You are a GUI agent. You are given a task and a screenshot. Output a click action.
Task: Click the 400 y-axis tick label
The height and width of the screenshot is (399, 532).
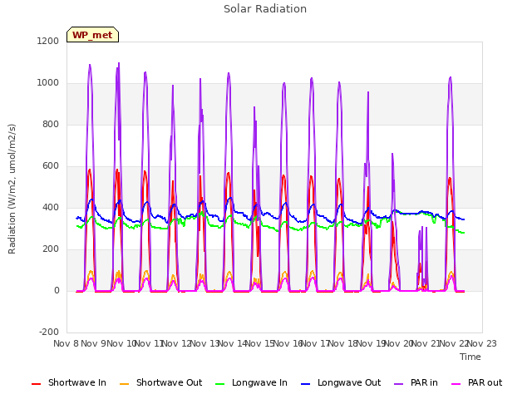51,207
